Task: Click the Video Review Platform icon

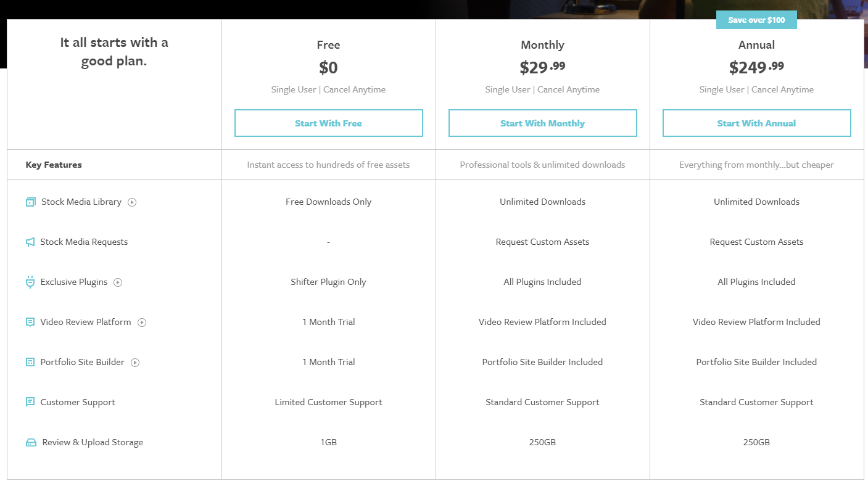Action: point(30,323)
